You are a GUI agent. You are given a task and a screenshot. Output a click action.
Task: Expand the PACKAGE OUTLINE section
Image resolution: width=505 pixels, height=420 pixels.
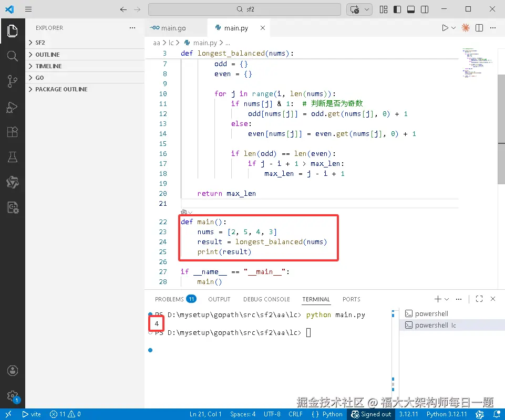point(85,89)
